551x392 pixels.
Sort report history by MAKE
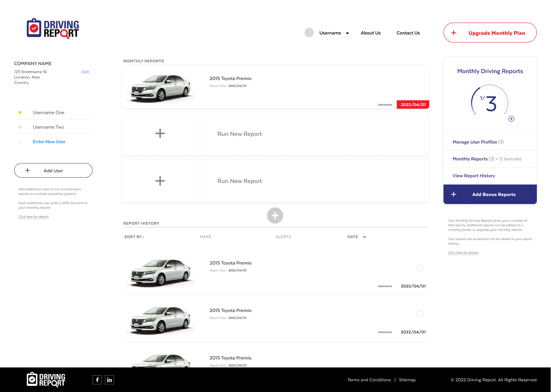(205, 237)
